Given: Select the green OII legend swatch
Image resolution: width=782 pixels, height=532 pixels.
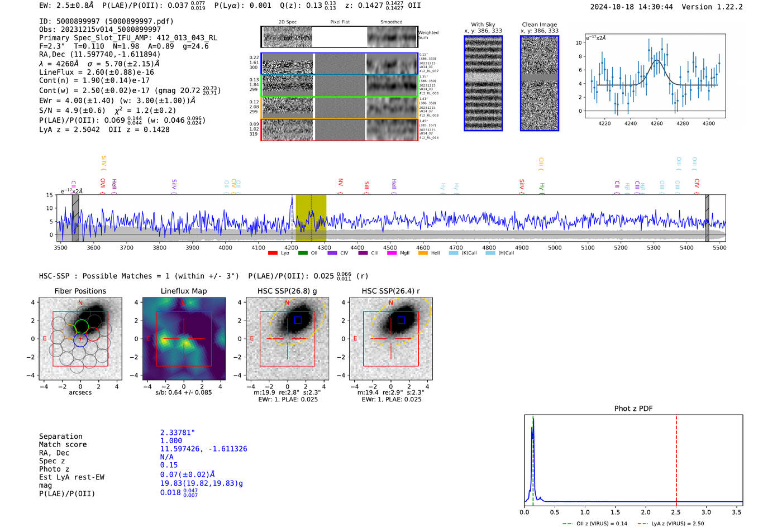Looking at the screenshot, I should pos(303,253).
